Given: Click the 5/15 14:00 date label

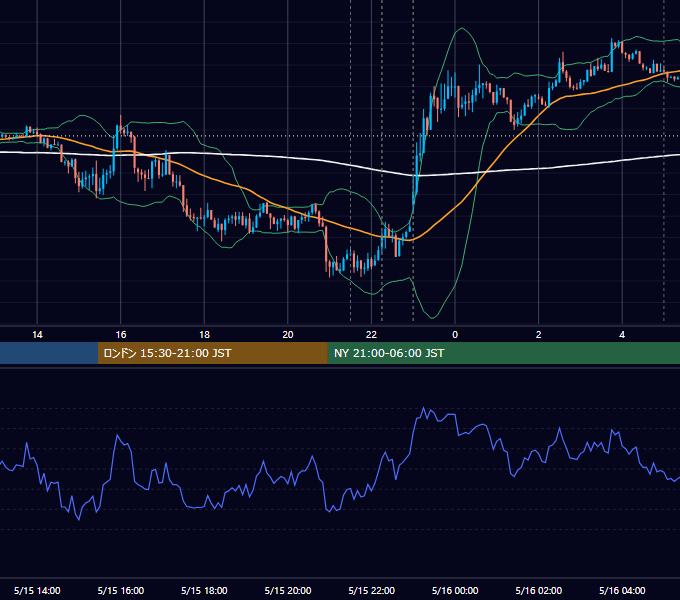Looking at the screenshot, I should coord(37,590).
